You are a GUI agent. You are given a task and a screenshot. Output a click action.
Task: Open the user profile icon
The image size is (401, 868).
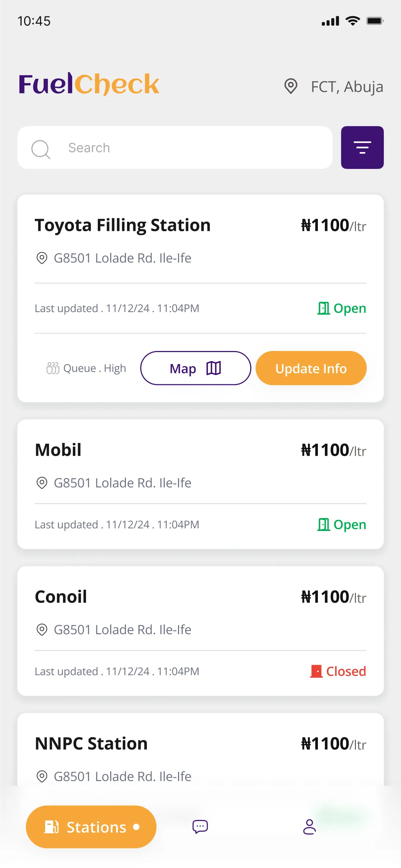(x=309, y=827)
